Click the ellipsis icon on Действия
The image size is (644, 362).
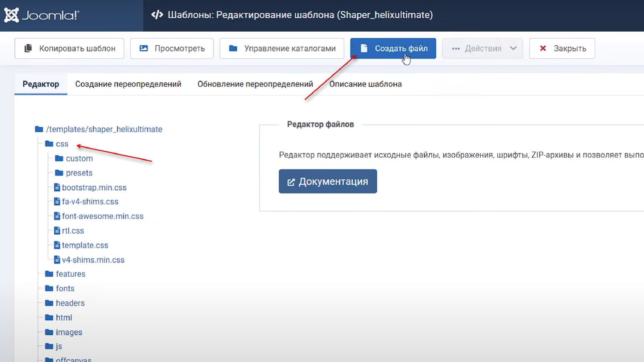tap(456, 49)
